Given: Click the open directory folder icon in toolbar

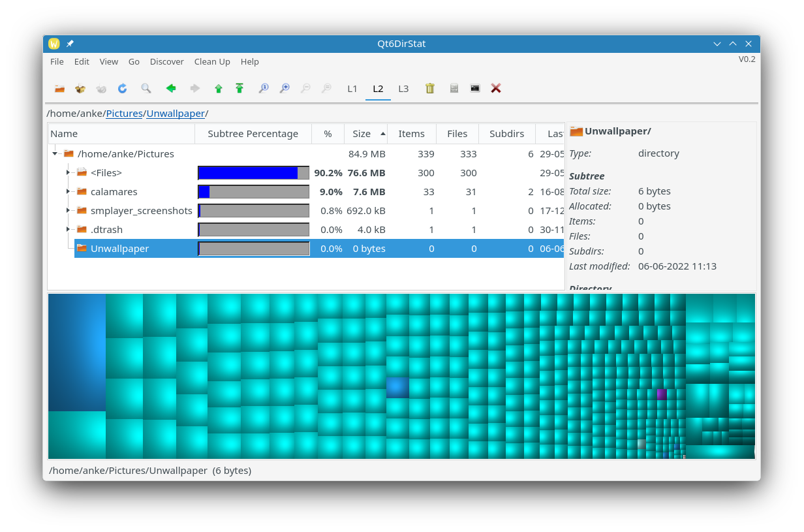Looking at the screenshot, I should pyautogui.click(x=59, y=89).
